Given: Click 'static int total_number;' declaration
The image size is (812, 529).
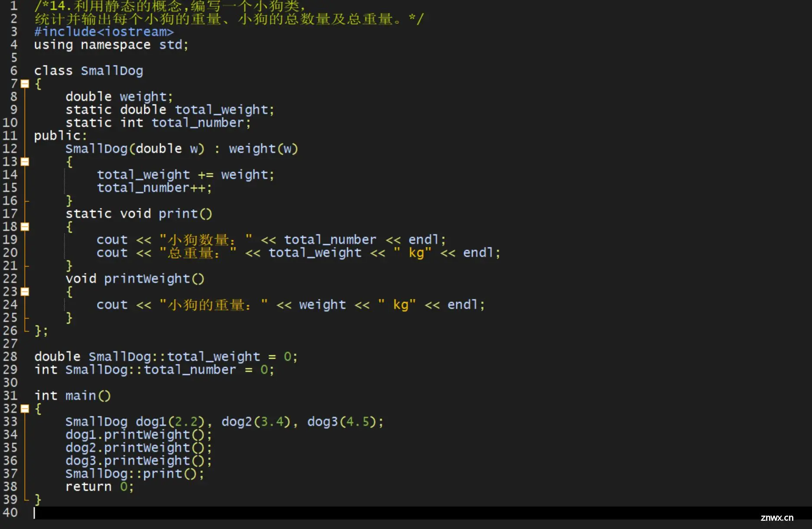Looking at the screenshot, I should [158, 123].
